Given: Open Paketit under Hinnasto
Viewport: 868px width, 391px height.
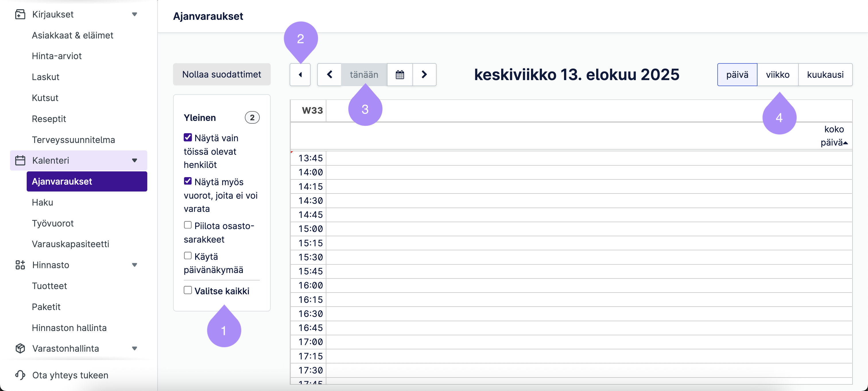Looking at the screenshot, I should [46, 307].
